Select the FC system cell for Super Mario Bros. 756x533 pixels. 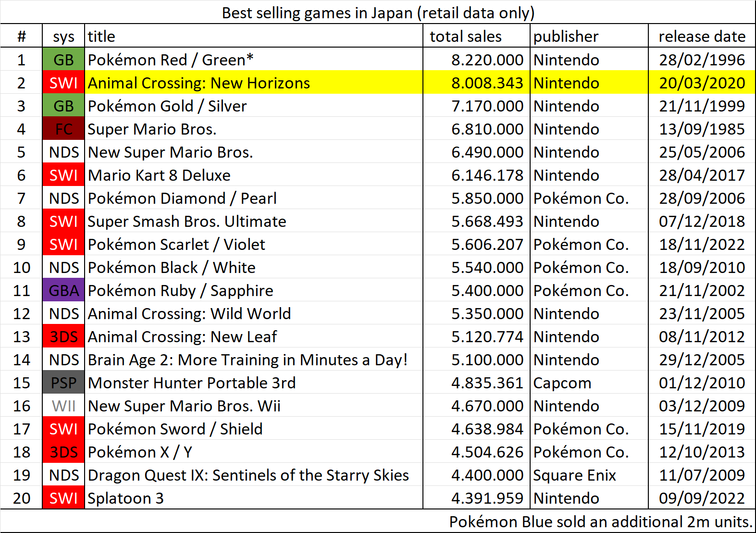click(x=63, y=129)
